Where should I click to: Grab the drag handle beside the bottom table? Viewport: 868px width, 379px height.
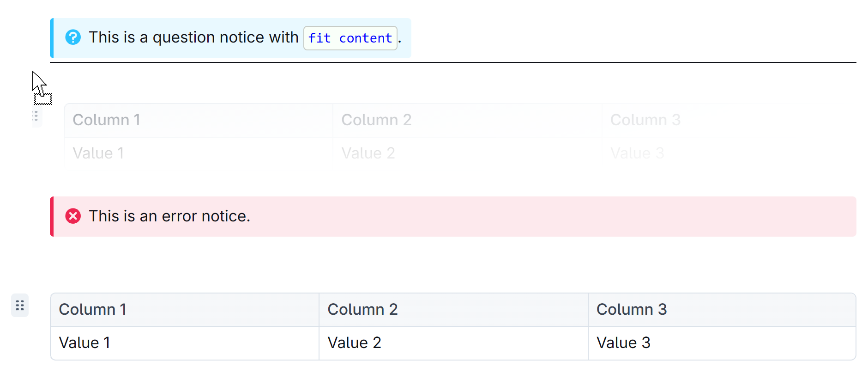[20, 306]
